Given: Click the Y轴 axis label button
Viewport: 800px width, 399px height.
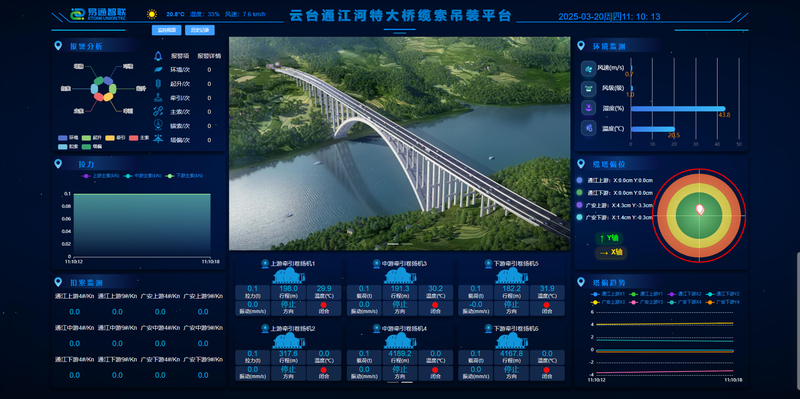Looking at the screenshot, I should [609, 238].
